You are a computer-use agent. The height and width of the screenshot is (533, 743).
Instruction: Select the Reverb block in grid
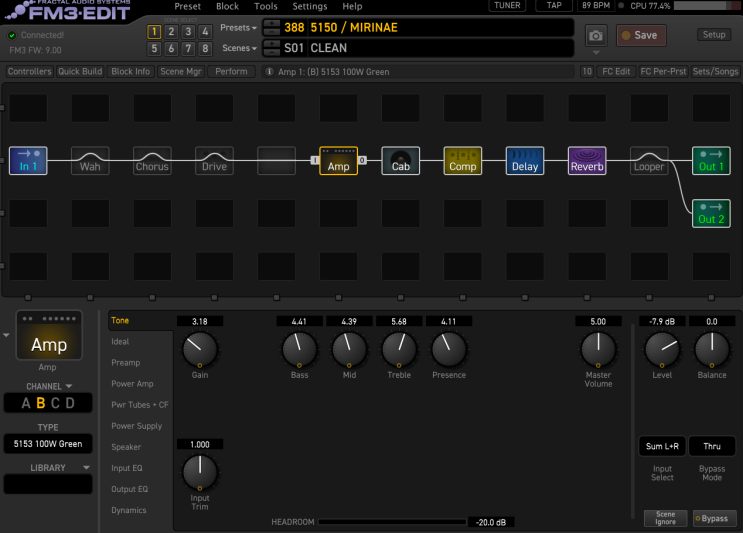(587, 161)
